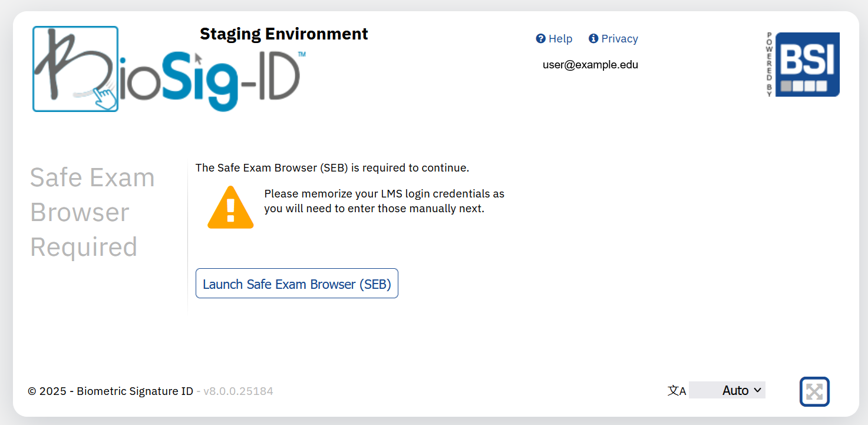Click the SEB is required to continue message
868x425 pixels.
pyautogui.click(x=332, y=168)
